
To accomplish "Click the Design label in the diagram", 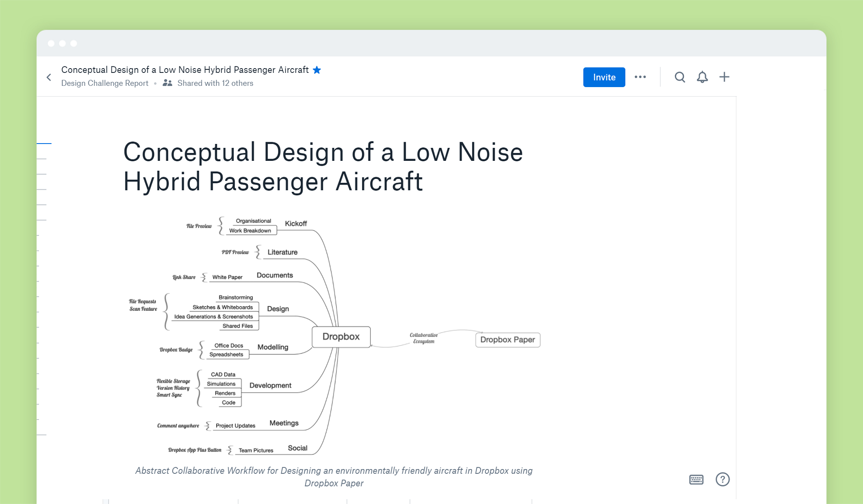I will coord(278,309).
